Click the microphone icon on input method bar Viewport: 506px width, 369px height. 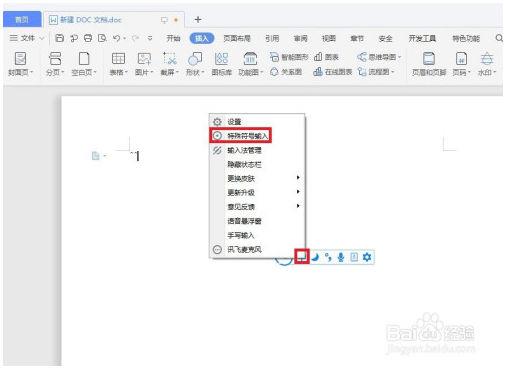click(x=341, y=257)
